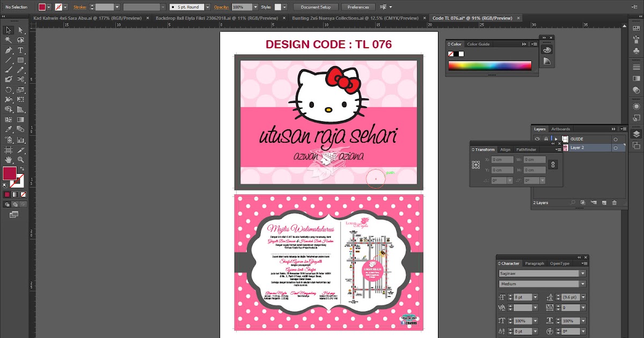
Task: Click the Document Setup button
Action: click(x=316, y=8)
